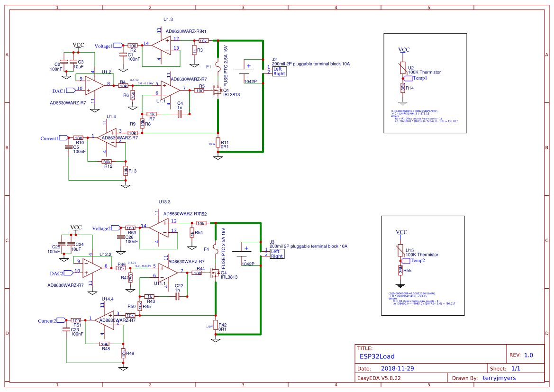Click the R42 0R1 shunt resistor
Viewport: 554px width, 392px height.
coord(216,325)
